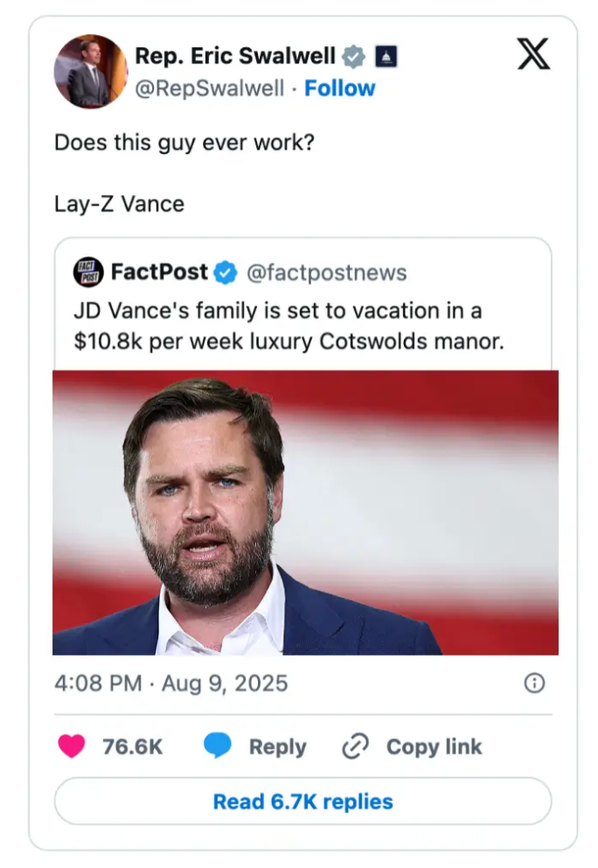Click Eric Swalwell's verified checkmark badge

coord(352,55)
